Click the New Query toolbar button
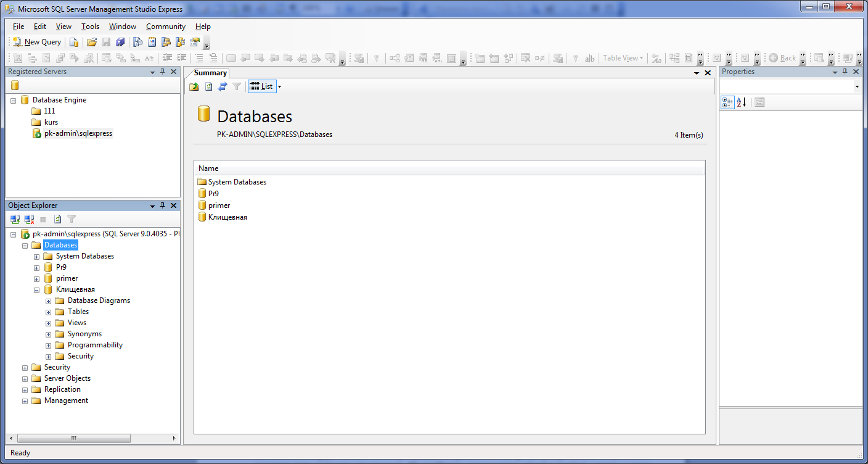 [x=37, y=42]
